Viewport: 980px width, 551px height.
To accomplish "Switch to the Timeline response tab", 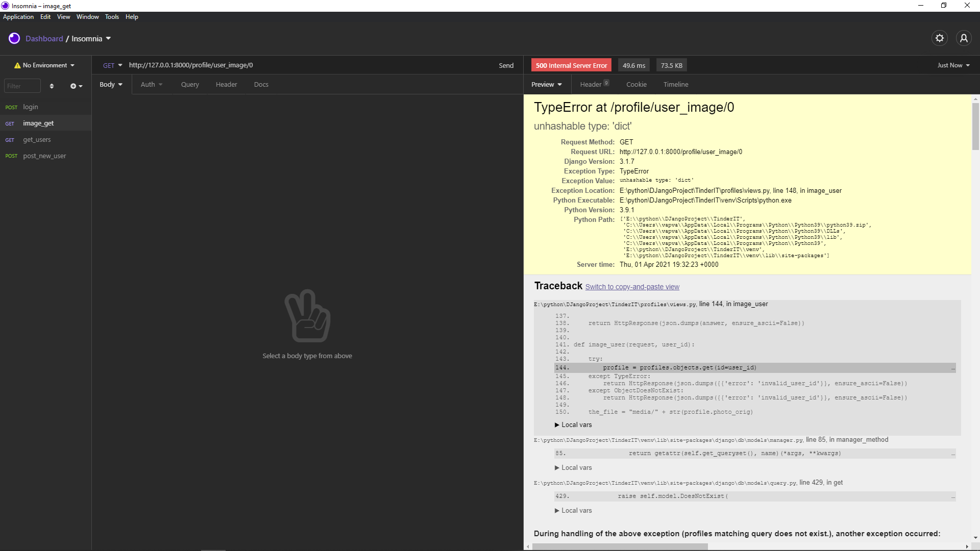I will [x=675, y=85].
